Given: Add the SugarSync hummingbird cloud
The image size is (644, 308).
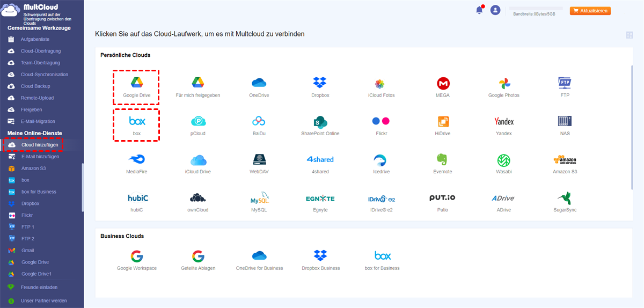Looking at the screenshot, I should (565, 197).
